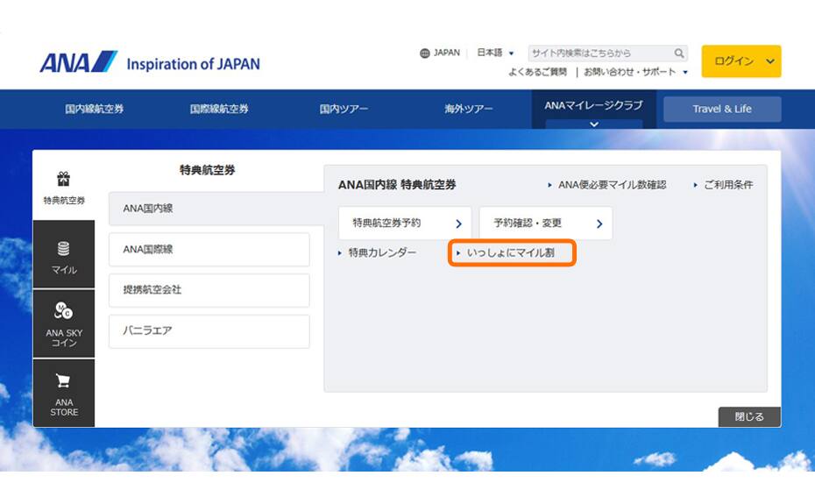Open the 特典カレンダー link
The image size is (815, 504).
tap(381, 252)
